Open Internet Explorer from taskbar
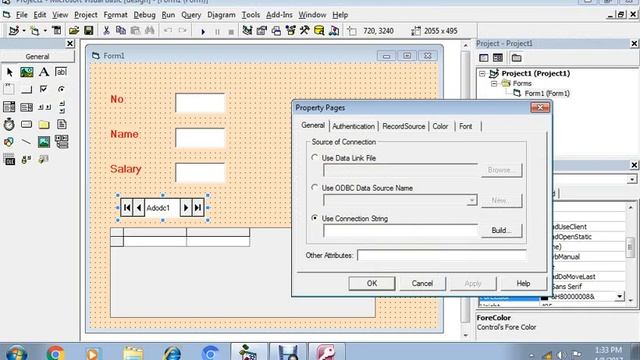Image resolution: width=640 pixels, height=360 pixels. tap(172, 353)
